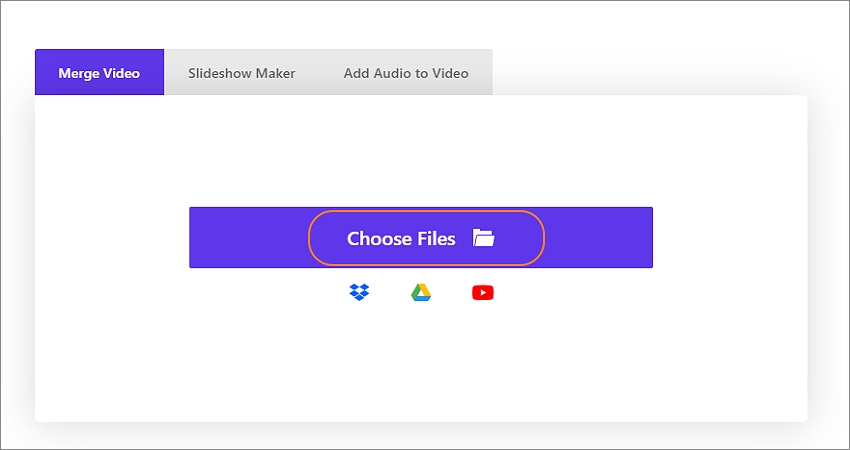Select the triangular Google Drive logo
The height and width of the screenshot is (450, 850).
point(421,292)
